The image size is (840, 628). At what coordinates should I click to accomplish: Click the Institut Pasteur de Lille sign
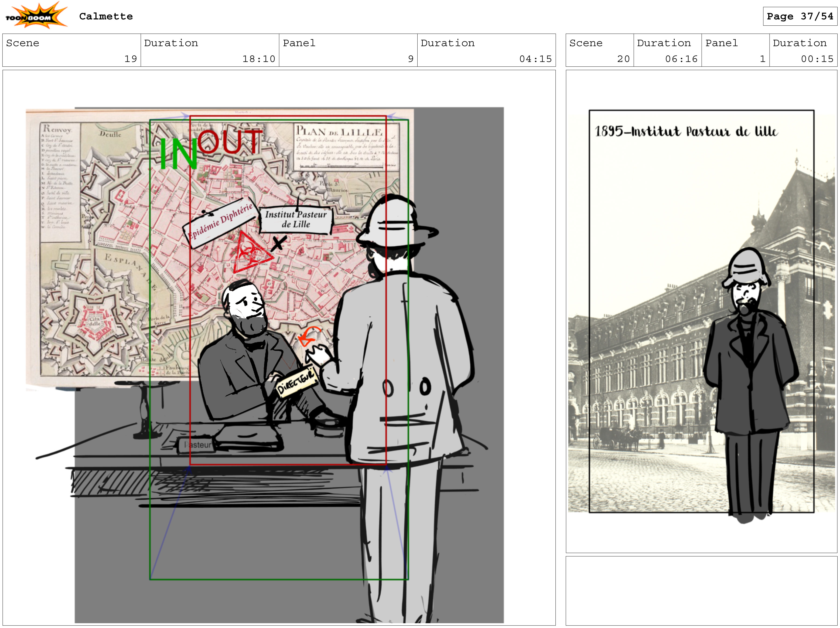coord(296,220)
